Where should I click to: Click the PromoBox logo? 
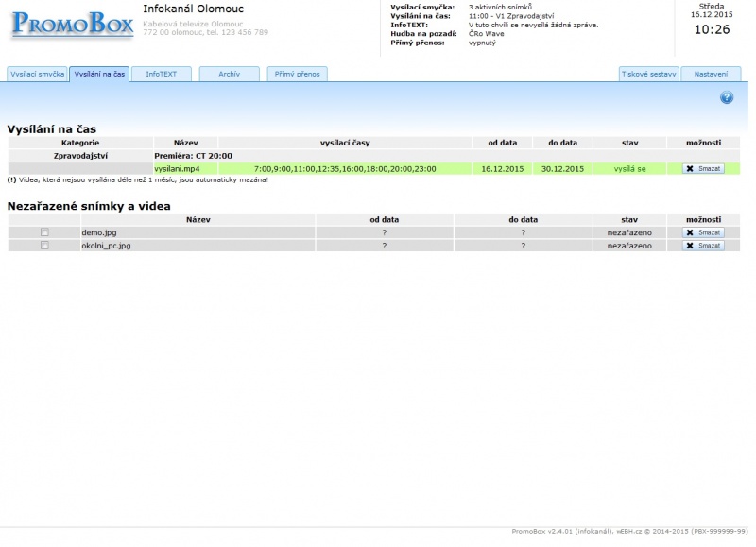click(x=73, y=24)
